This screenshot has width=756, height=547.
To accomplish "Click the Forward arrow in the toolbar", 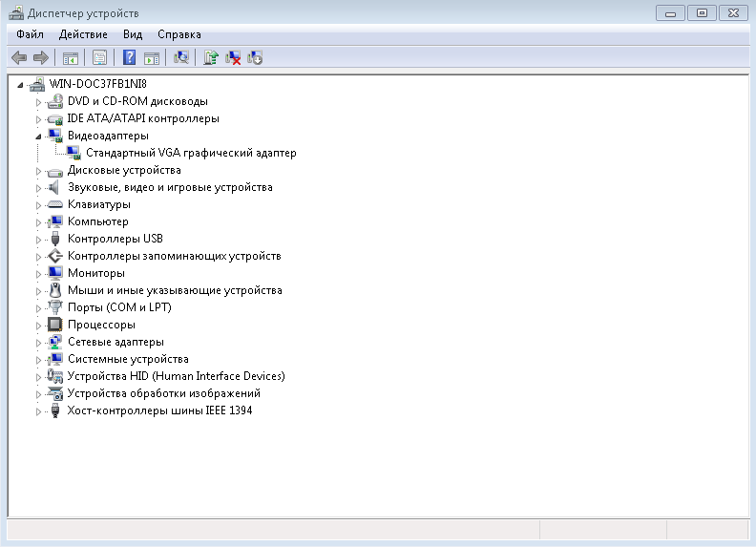I will [41, 57].
